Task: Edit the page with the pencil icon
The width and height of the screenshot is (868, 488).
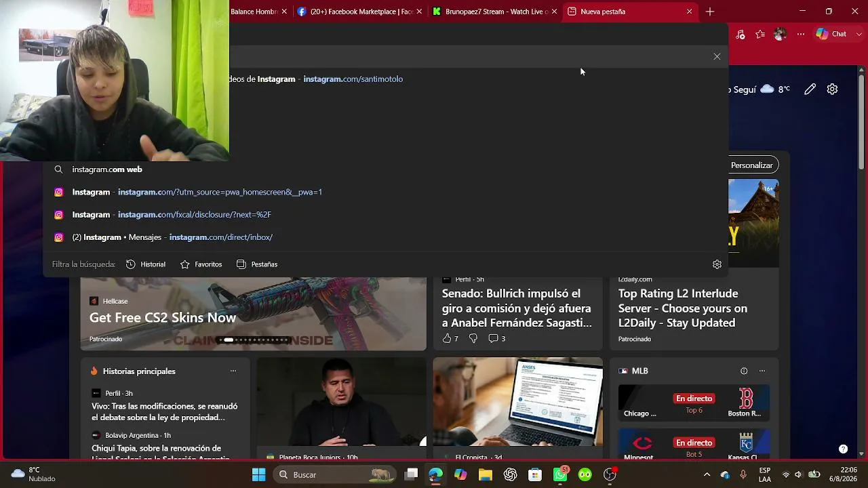Action: [810, 89]
